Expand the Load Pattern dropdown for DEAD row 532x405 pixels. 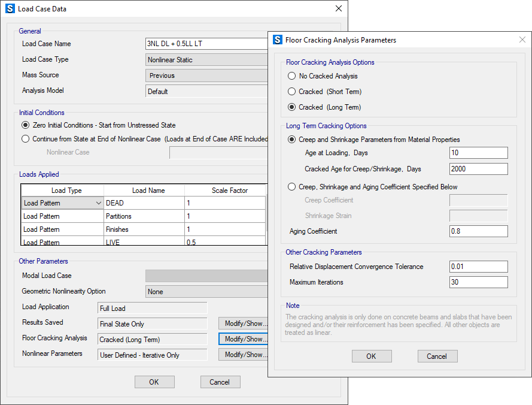click(98, 203)
